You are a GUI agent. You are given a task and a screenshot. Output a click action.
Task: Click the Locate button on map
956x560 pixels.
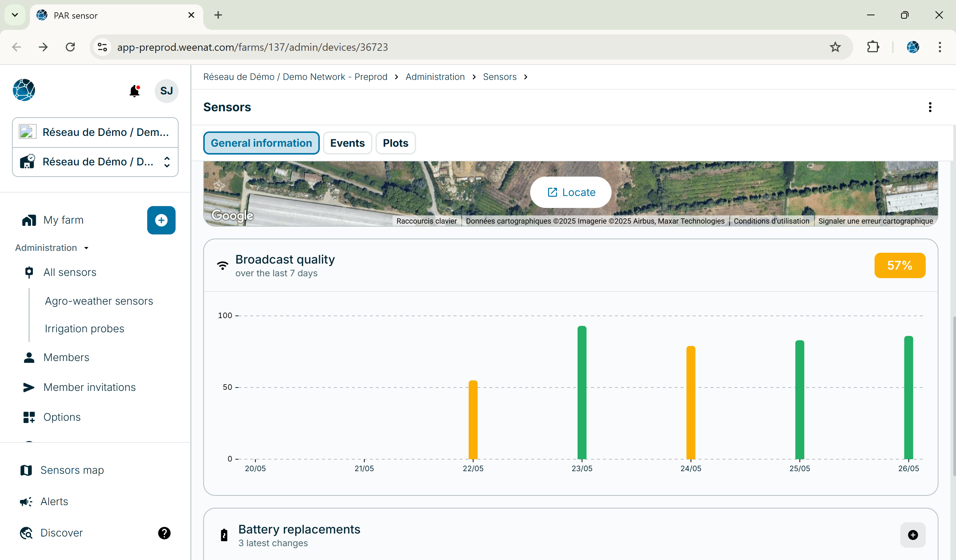(570, 192)
